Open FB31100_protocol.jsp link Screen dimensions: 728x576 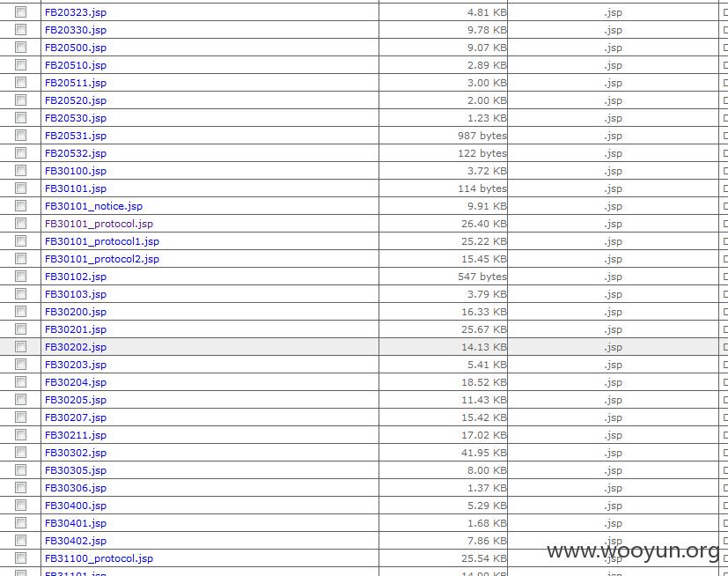coord(99,558)
